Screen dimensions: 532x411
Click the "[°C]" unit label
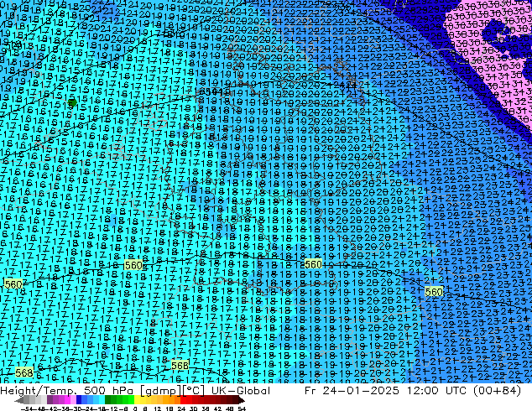pos(191,391)
